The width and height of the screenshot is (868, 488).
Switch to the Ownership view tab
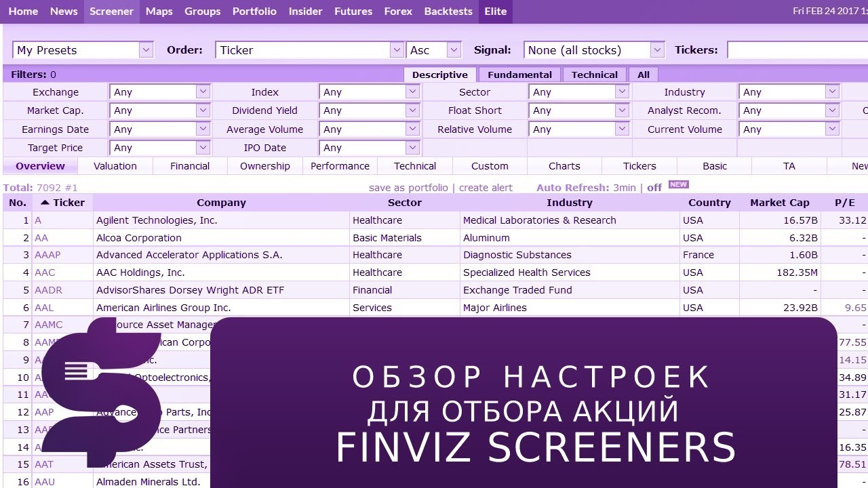click(265, 166)
